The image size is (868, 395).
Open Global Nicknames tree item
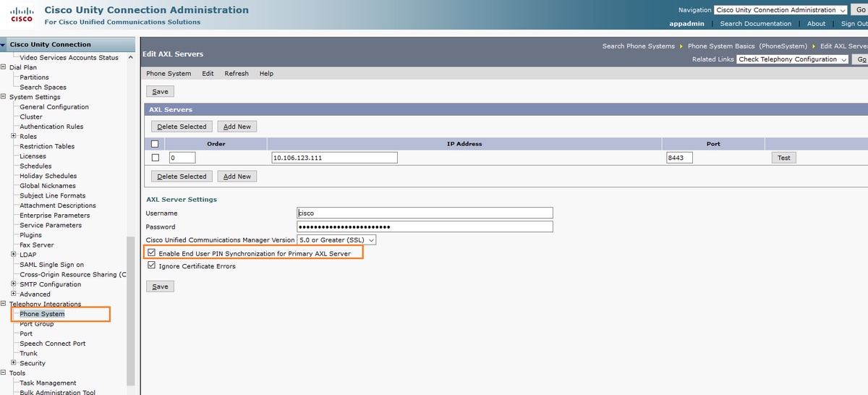point(48,186)
